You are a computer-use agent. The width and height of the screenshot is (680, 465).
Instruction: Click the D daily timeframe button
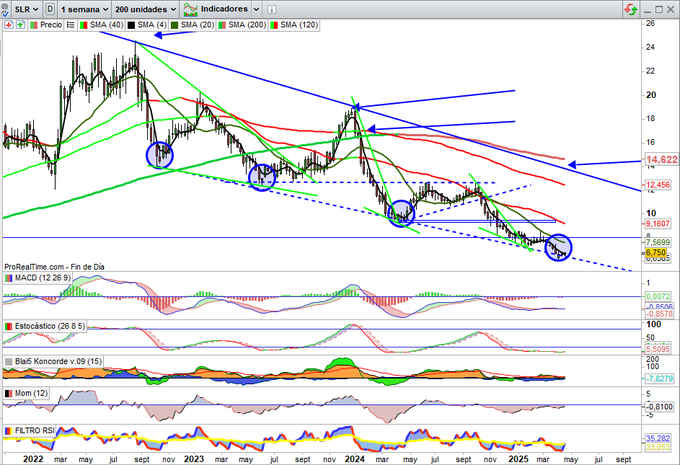(50, 9)
